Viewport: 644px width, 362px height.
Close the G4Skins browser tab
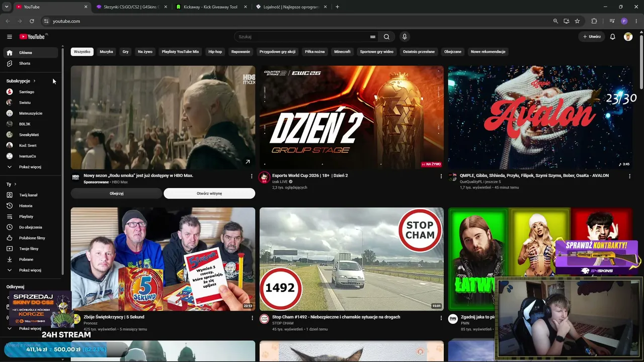click(166, 7)
